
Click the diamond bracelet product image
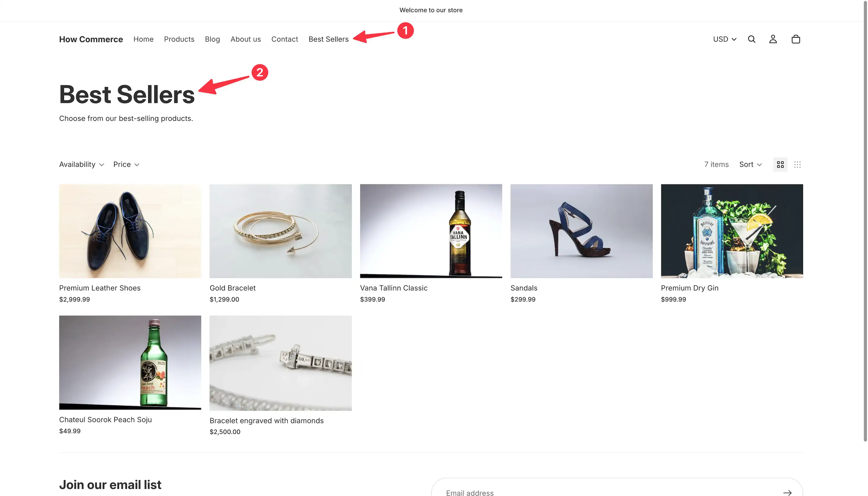pyautogui.click(x=281, y=363)
